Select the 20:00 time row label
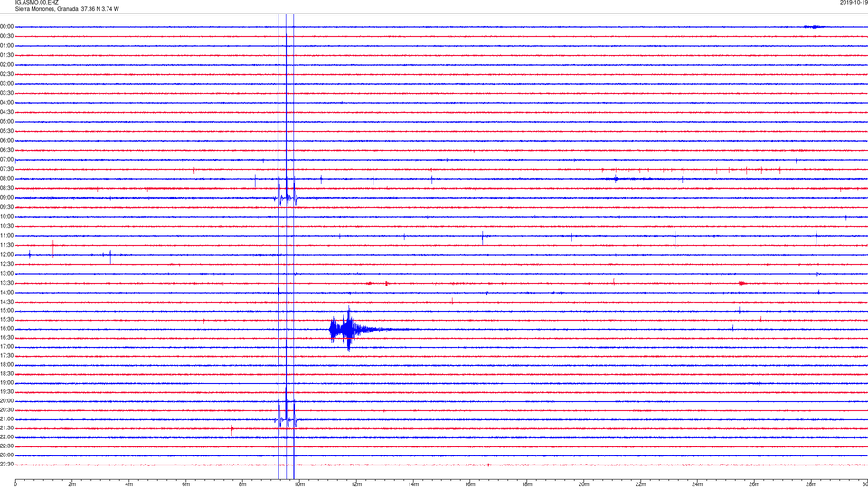The width and height of the screenshot is (868, 488). pyautogui.click(x=6, y=401)
